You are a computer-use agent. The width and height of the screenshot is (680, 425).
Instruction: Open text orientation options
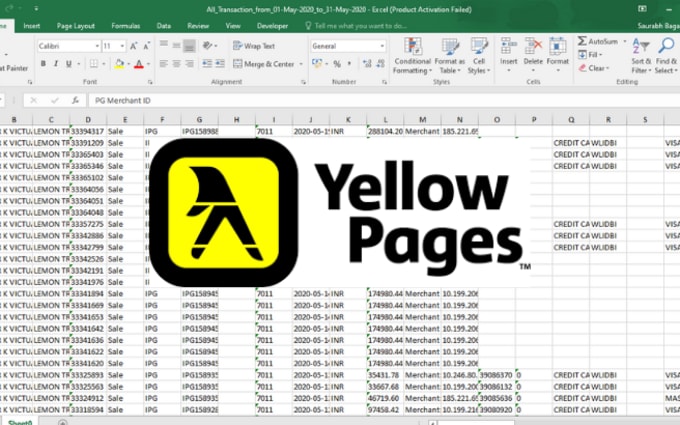[208, 45]
